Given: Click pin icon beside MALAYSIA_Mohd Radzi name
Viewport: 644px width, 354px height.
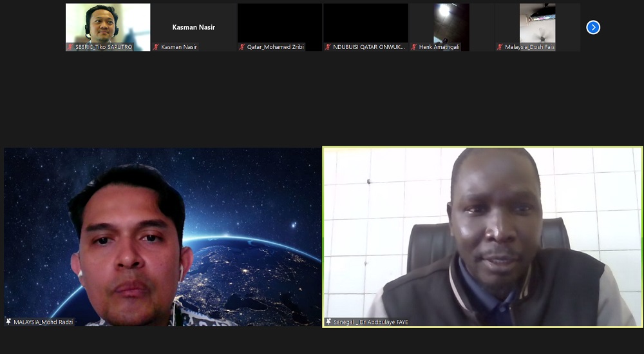Looking at the screenshot, I should [9, 321].
